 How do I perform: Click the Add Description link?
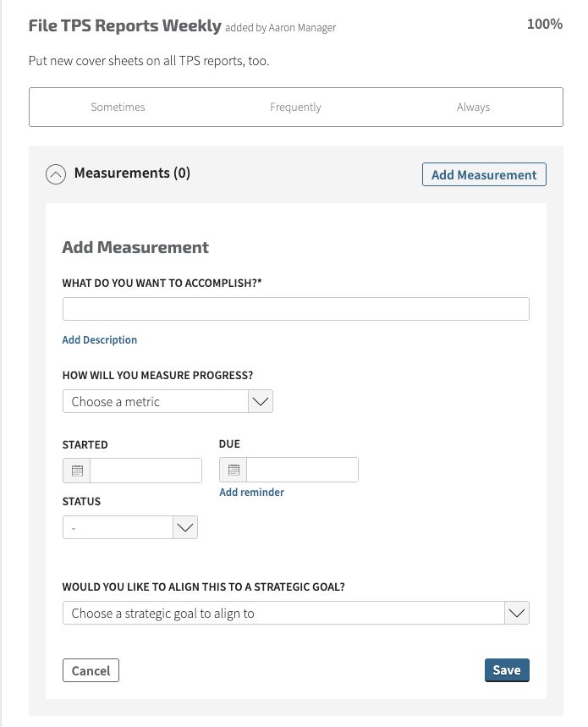pyautogui.click(x=100, y=340)
